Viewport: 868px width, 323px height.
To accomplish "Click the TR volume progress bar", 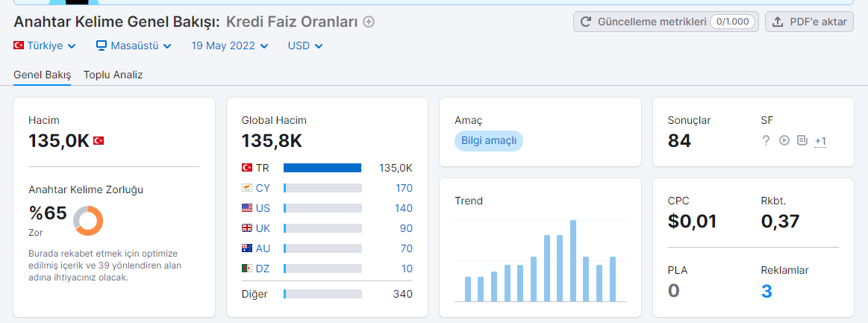I will [x=322, y=168].
